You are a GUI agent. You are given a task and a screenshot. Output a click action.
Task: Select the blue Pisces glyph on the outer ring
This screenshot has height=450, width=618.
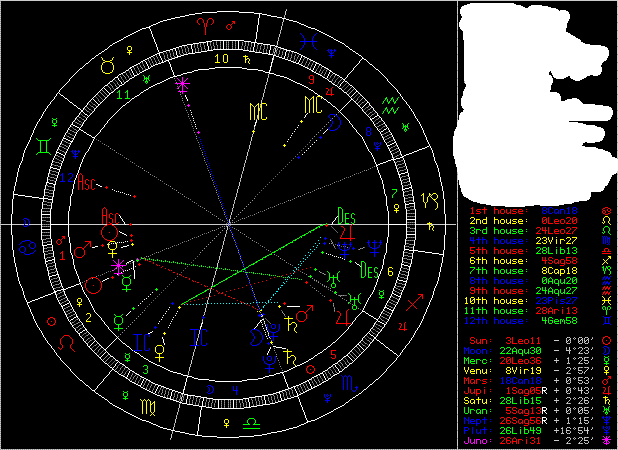(x=314, y=42)
